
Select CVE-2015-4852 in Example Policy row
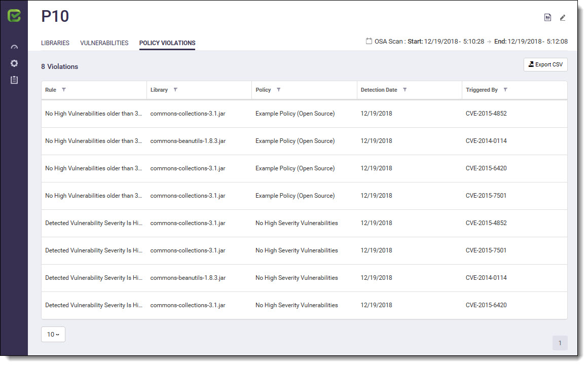click(486, 114)
